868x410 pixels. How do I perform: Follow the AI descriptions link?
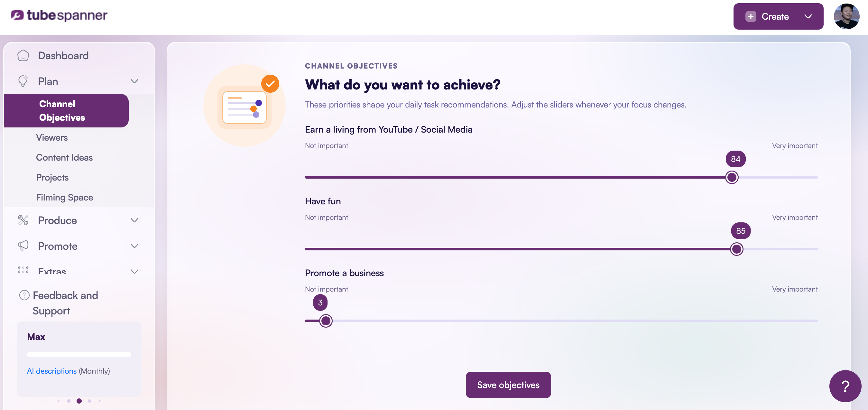tap(51, 371)
